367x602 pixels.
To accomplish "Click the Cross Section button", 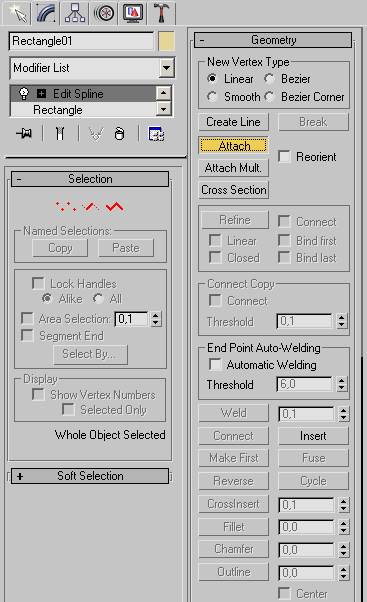I will coord(233,190).
